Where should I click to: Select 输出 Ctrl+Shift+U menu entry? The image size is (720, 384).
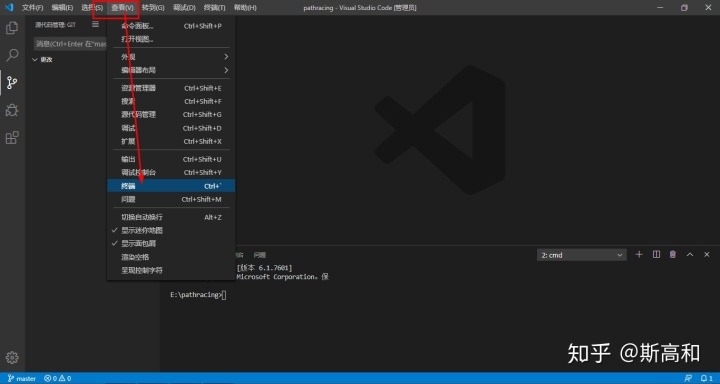point(171,159)
